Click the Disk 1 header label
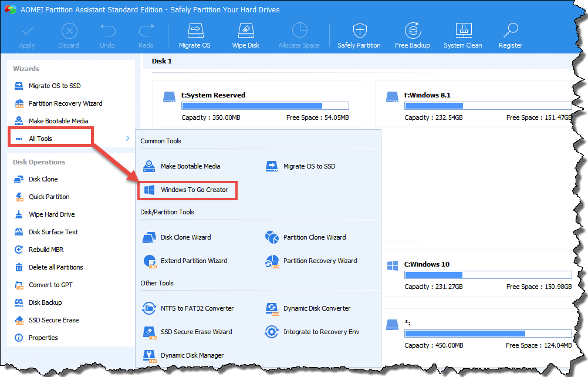This screenshot has width=588, height=377. tap(161, 61)
